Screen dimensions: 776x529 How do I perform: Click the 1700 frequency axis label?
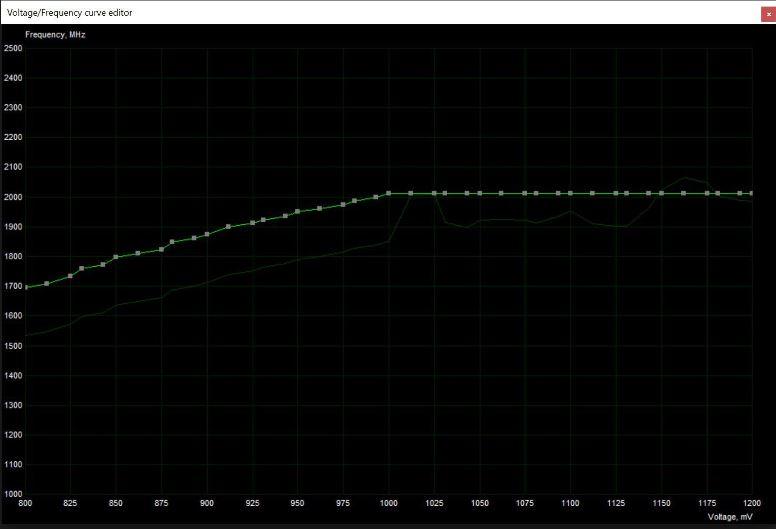[13, 286]
